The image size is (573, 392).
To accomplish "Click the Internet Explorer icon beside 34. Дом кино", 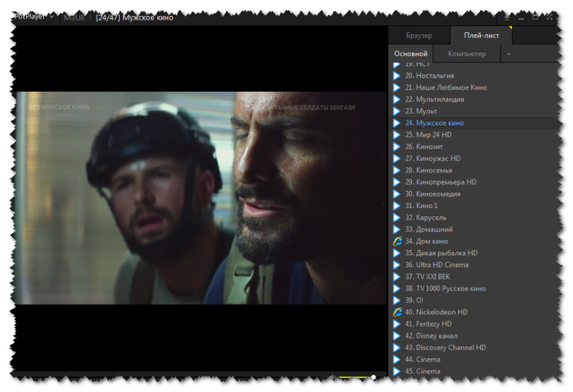I will 397,241.
